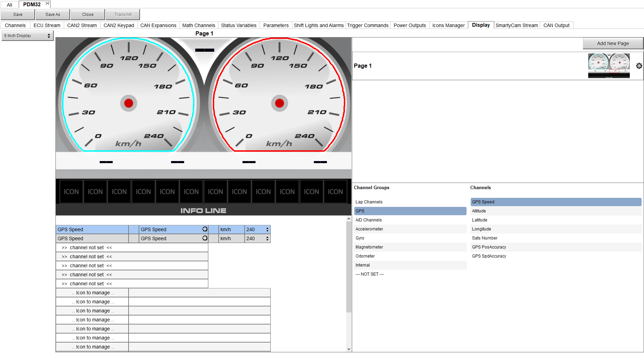Adjust max value stepper in first row
644x353 pixels.
267,229
